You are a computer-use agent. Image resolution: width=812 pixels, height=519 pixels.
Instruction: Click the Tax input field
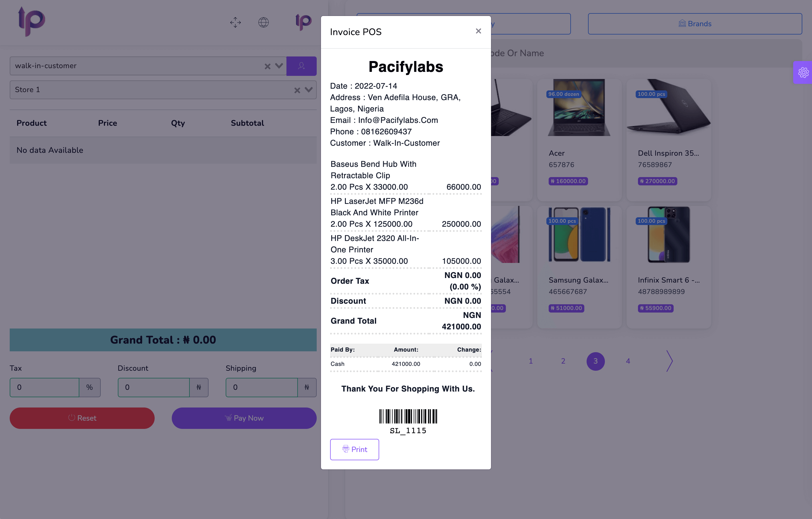click(45, 387)
